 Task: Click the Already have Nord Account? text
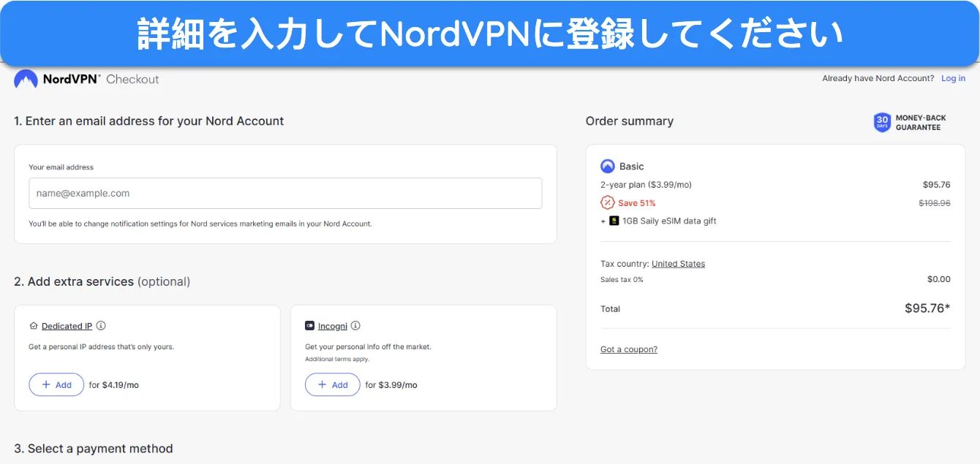tap(878, 78)
